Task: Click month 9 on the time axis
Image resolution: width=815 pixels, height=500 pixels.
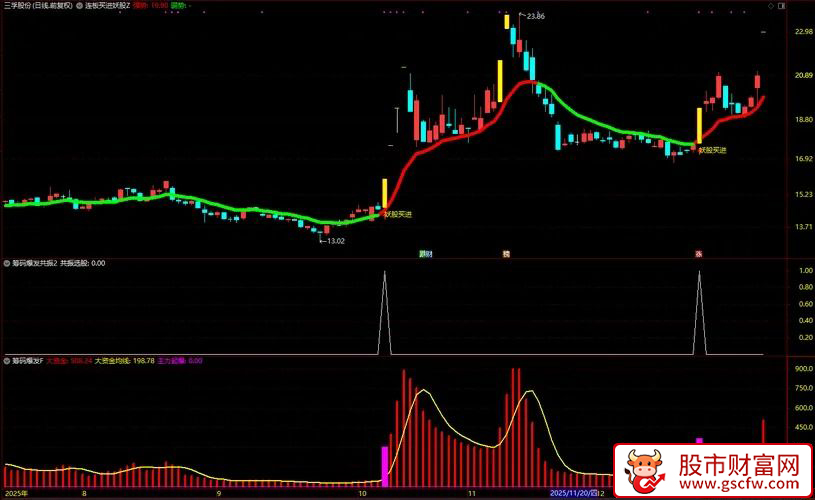Action: tap(219, 493)
